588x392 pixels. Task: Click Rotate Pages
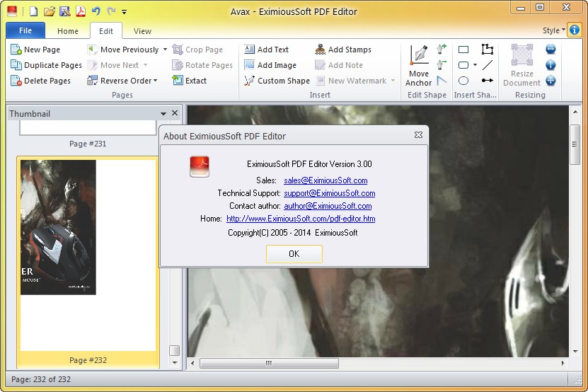click(202, 65)
